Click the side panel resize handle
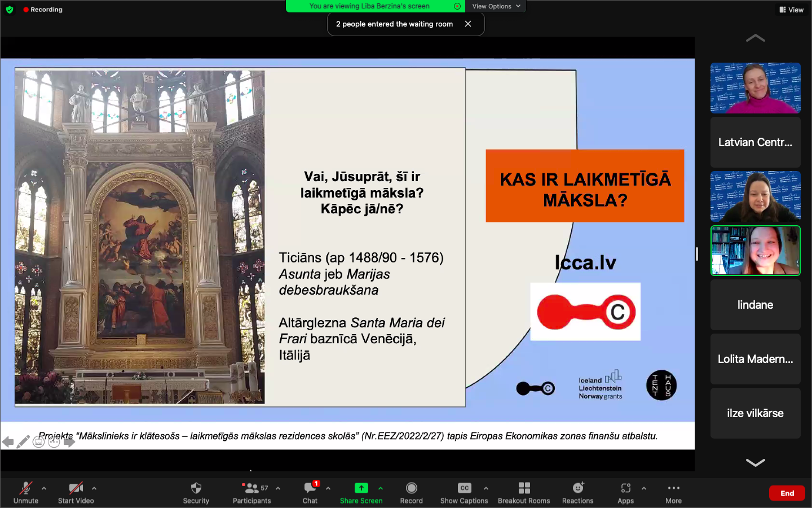 (x=697, y=254)
